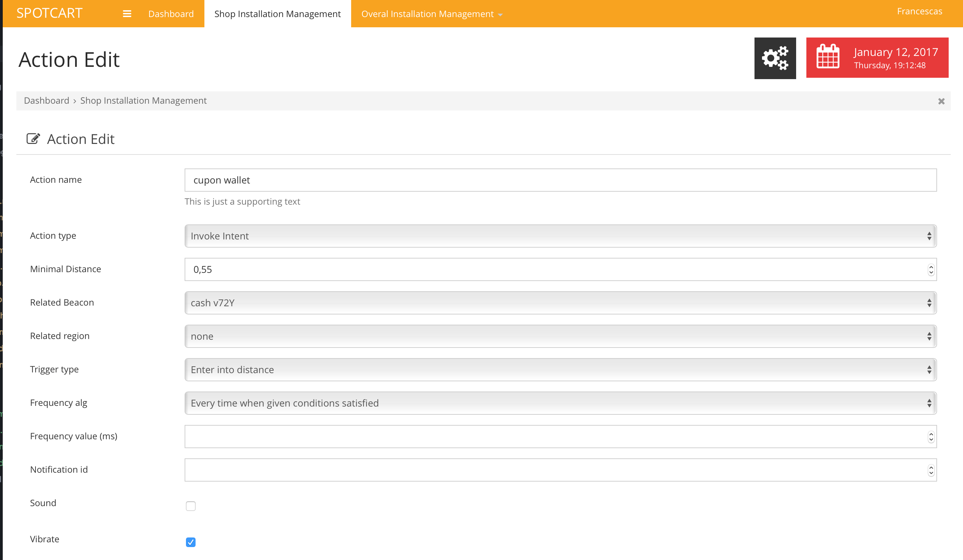This screenshot has width=963, height=560.
Task: Click the Frequency value (ms) field
Action: tap(561, 436)
